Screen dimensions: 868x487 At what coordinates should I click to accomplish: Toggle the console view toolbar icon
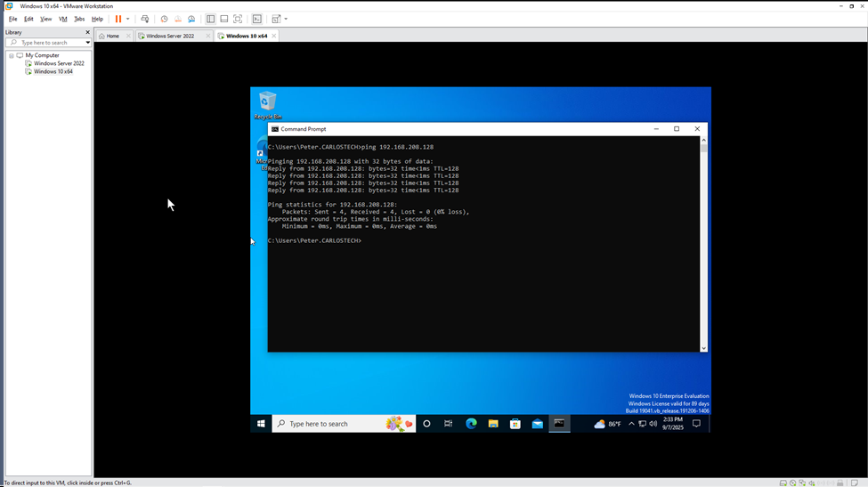coord(257,19)
